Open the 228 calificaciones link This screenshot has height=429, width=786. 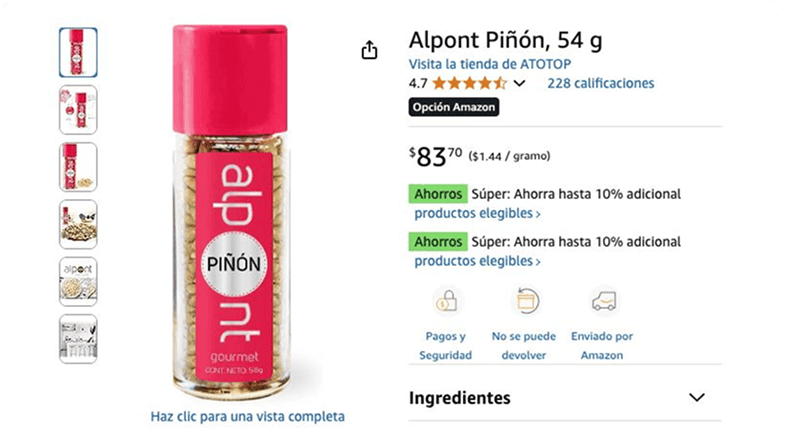pos(601,83)
